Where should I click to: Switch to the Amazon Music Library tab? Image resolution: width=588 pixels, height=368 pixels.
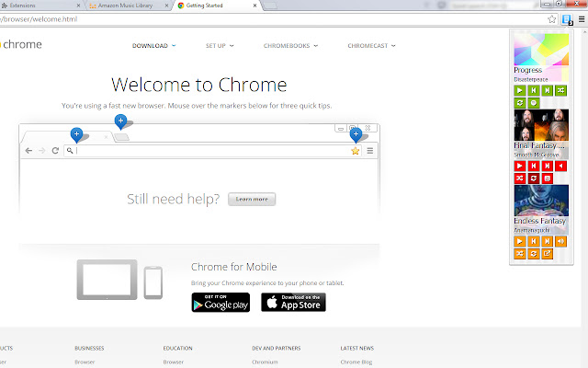[130, 6]
